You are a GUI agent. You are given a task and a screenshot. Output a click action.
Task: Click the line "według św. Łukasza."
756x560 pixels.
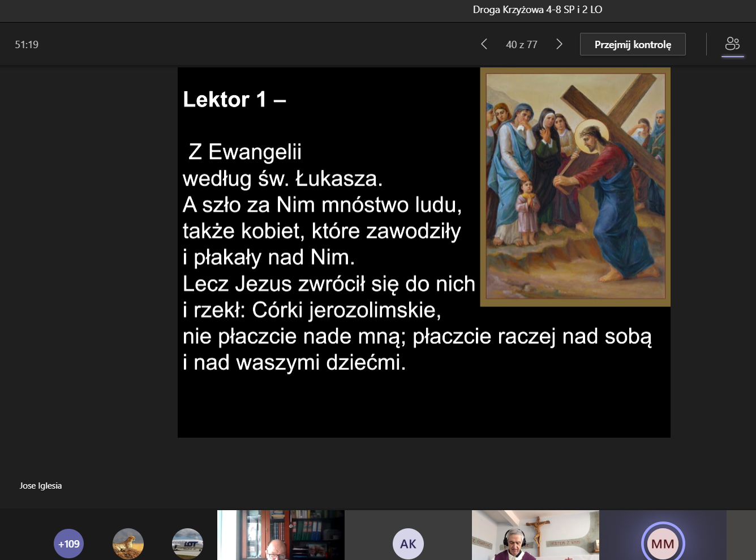[x=282, y=179]
